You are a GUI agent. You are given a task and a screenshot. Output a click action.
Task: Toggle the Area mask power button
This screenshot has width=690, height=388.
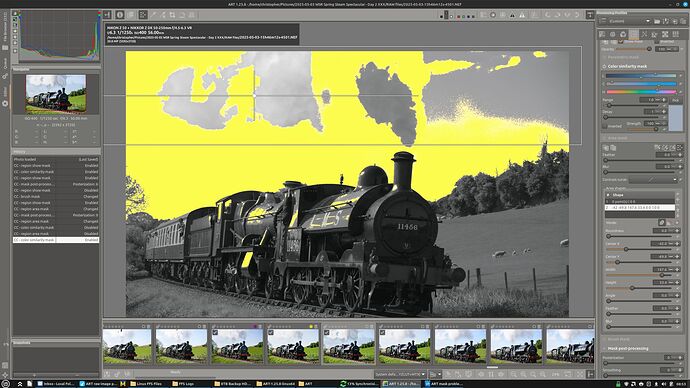tap(604, 138)
